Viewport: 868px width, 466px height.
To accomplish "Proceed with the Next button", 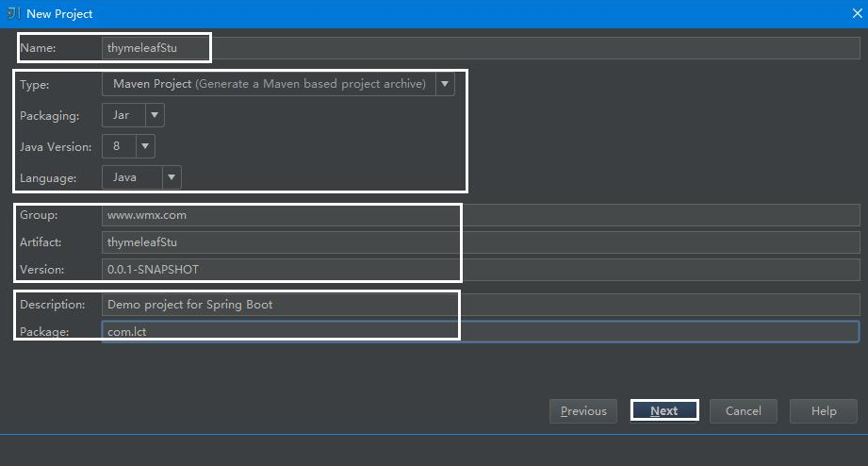I will (x=664, y=411).
